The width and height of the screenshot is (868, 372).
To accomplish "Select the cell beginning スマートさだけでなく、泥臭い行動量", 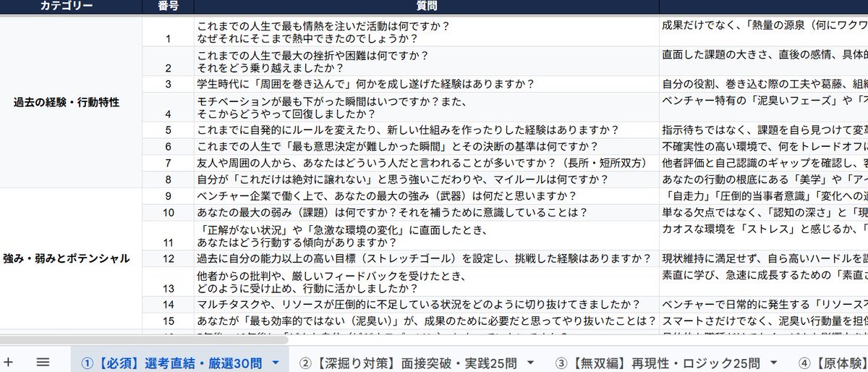I will (763, 321).
